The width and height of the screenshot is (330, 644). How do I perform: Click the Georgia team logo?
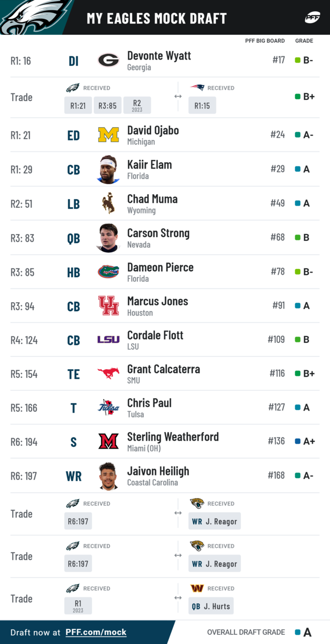pos(108,61)
